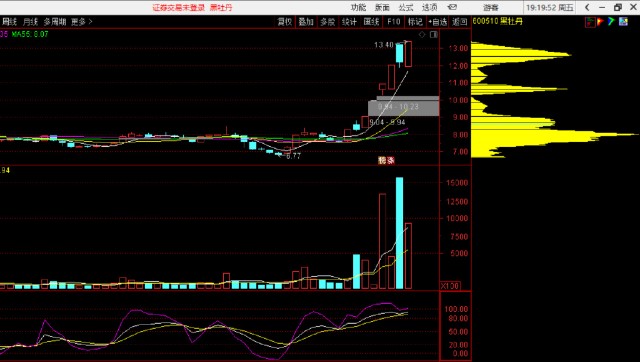Open the 多周期 multi-period tab
This screenshot has height=362, width=640.
55,22
